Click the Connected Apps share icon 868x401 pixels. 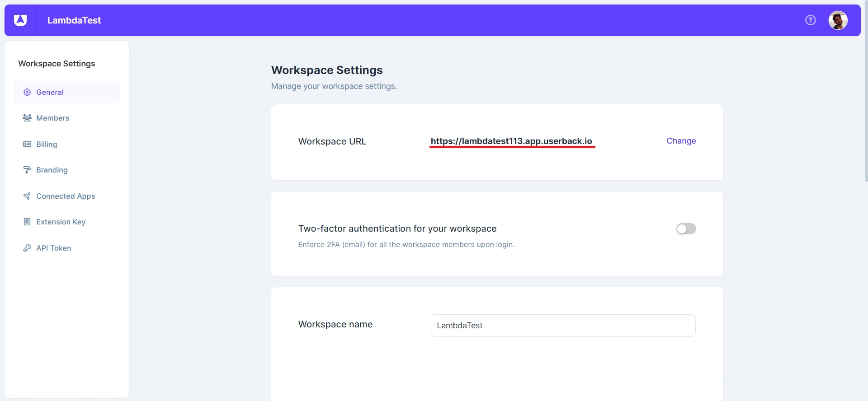coord(27,196)
